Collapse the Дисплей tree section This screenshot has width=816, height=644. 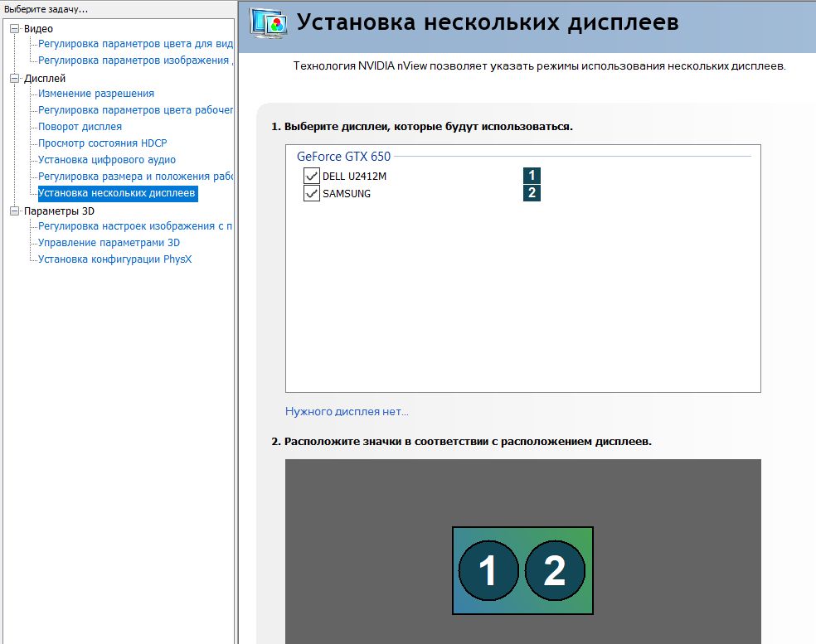[14, 79]
